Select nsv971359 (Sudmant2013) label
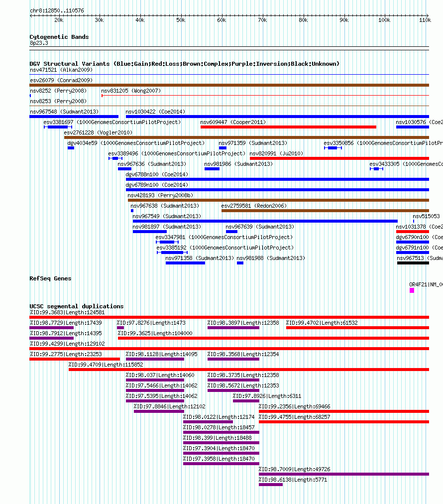The width and height of the screenshot is (443, 504). (x=253, y=143)
